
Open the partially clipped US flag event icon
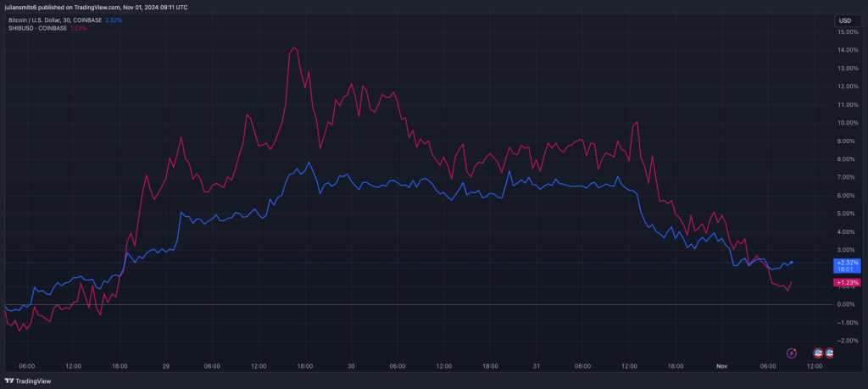click(829, 353)
